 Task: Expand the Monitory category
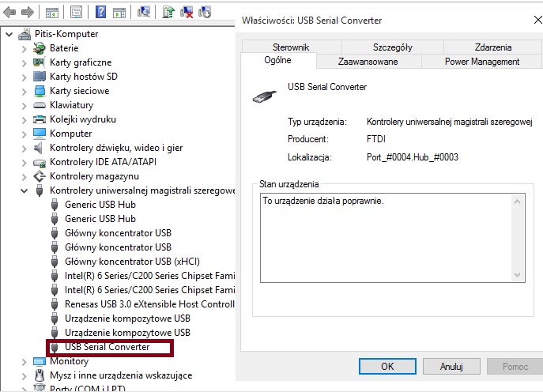click(x=24, y=361)
